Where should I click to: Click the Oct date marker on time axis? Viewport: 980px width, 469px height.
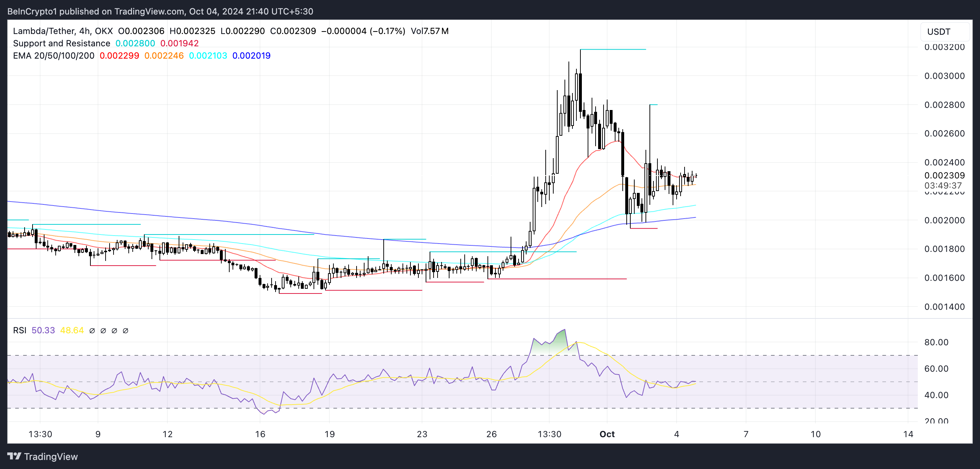[x=607, y=434]
